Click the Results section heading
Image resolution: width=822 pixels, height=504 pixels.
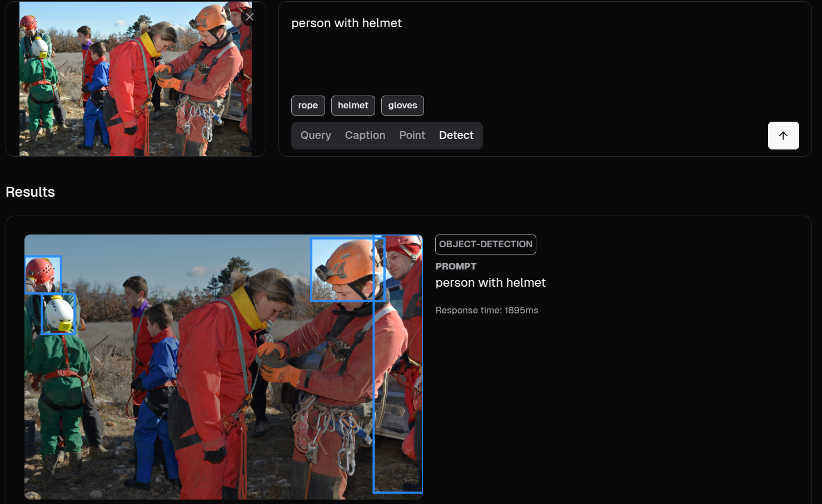[31, 192]
